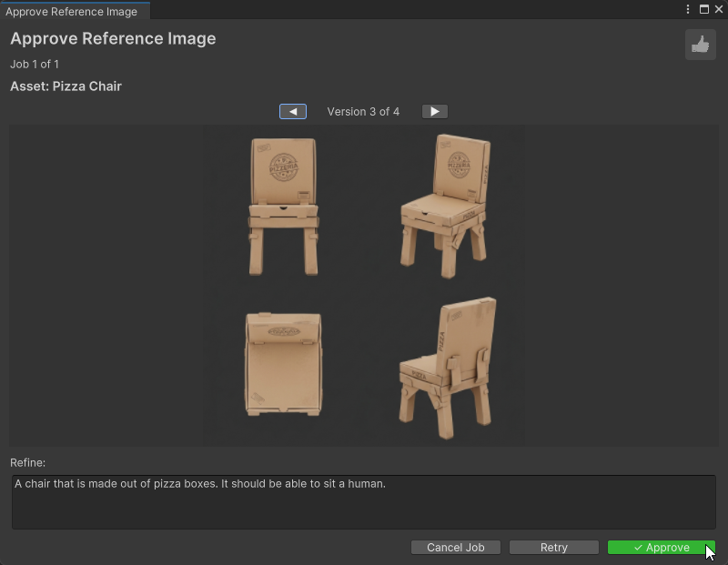The width and height of the screenshot is (728, 565).
Task: Open the three-dot window options menu
Action: click(x=689, y=9)
